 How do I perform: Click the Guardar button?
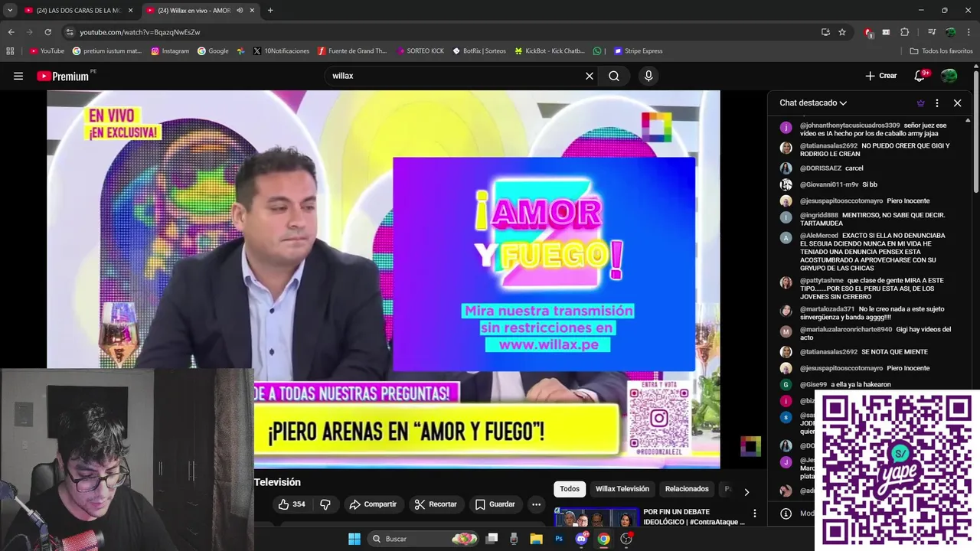[x=495, y=504]
